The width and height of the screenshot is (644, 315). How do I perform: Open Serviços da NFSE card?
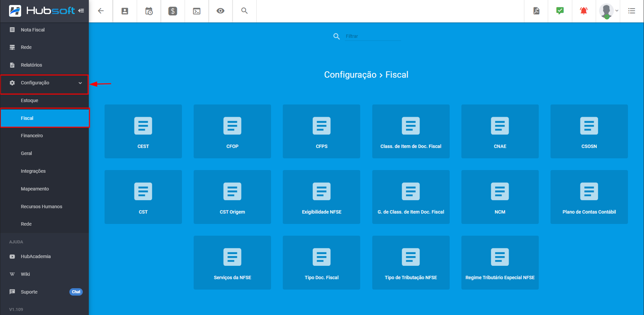(232, 263)
